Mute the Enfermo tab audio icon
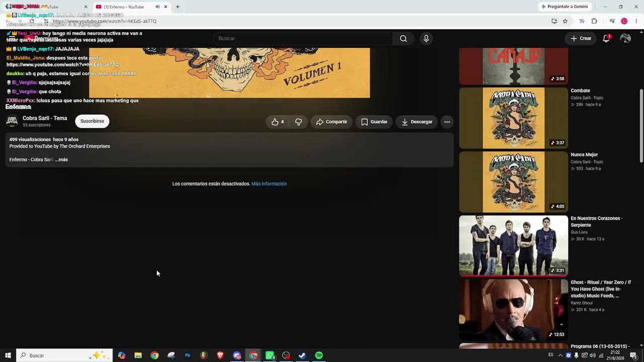The width and height of the screenshot is (644, 362). (157, 7)
